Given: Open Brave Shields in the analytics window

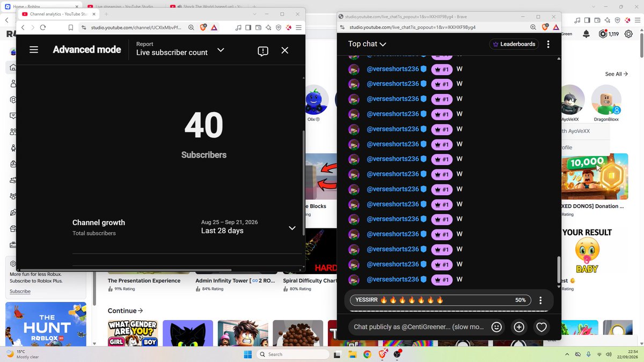Looking at the screenshot, I should [x=203, y=27].
